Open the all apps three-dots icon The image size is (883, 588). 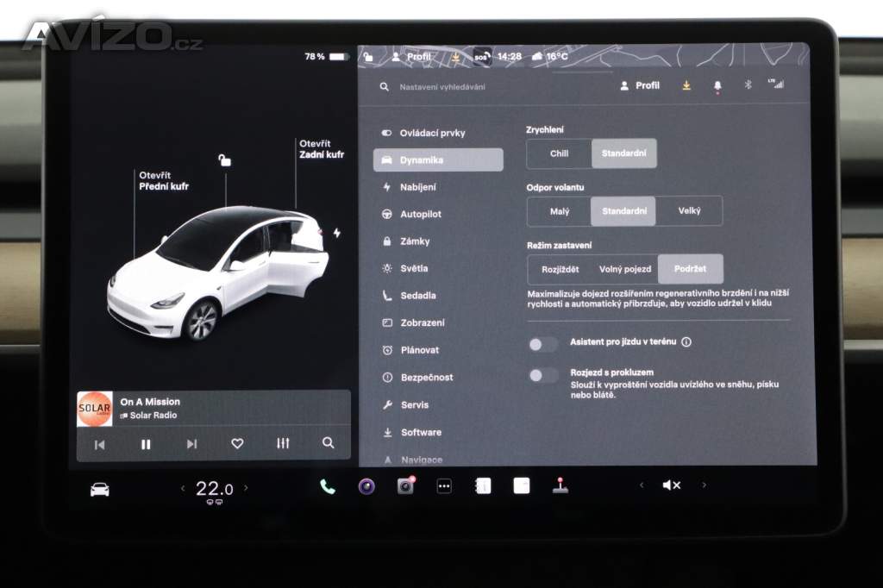point(444,486)
